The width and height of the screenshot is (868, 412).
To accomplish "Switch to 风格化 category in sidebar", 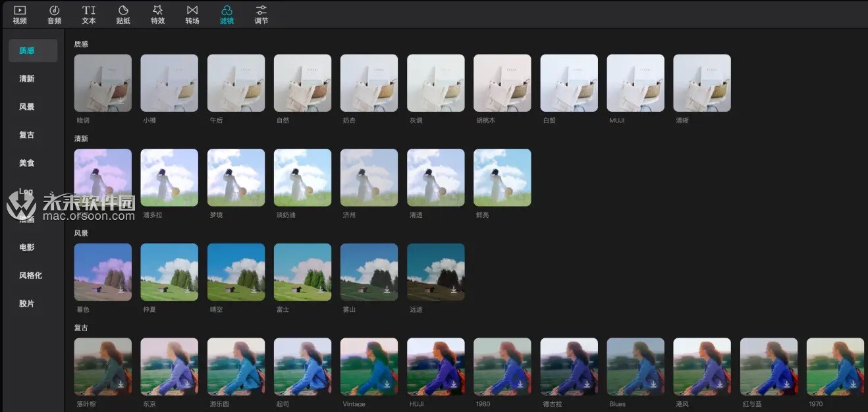I will pos(30,276).
